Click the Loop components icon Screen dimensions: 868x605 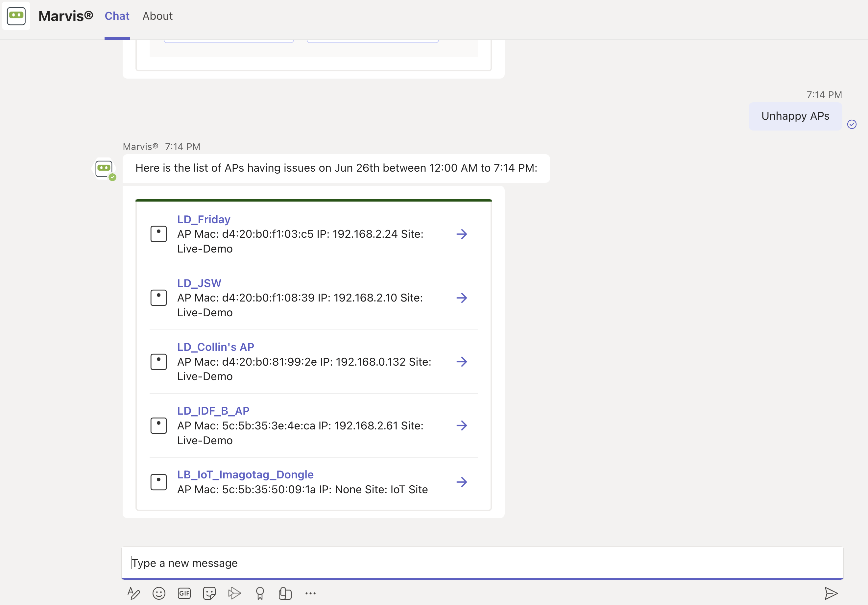click(x=285, y=593)
